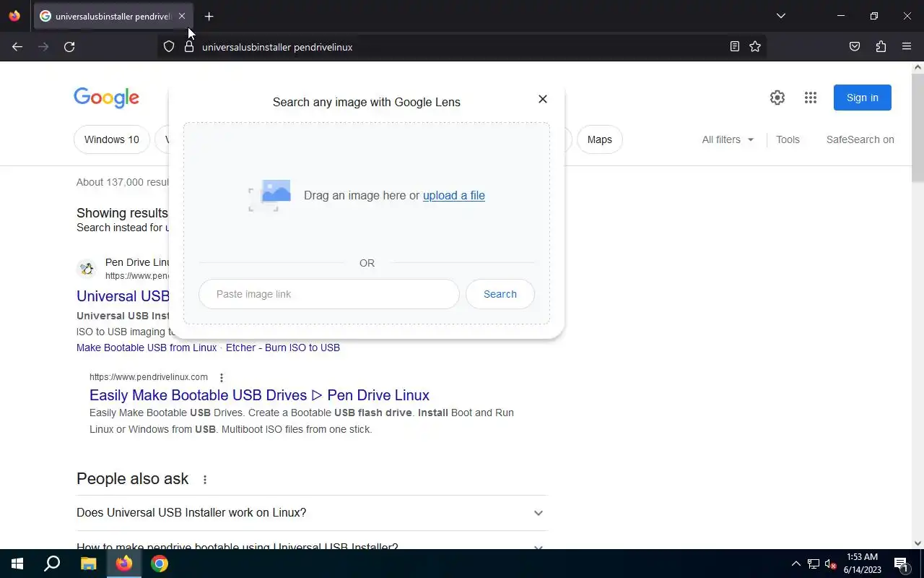
Task: Click the Google logo
Action: pos(106,98)
